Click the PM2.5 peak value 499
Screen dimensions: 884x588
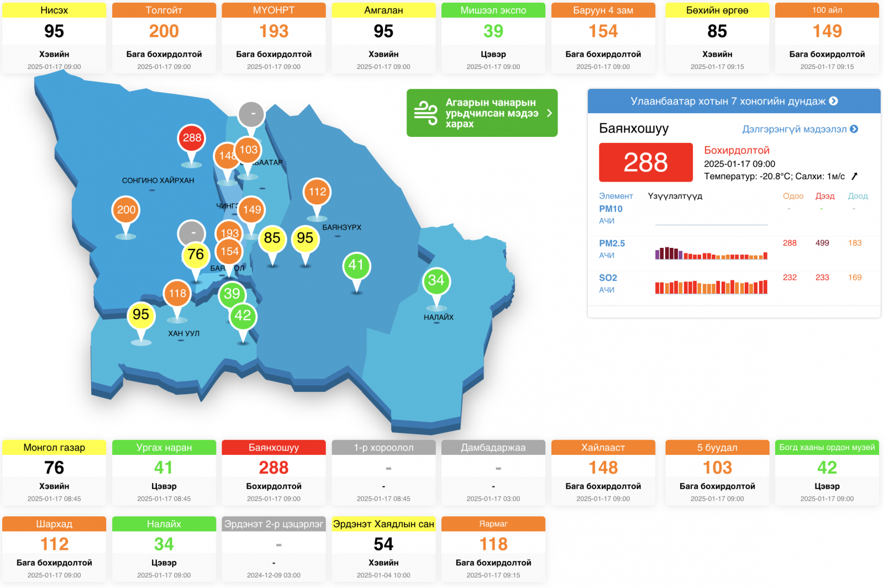click(822, 243)
